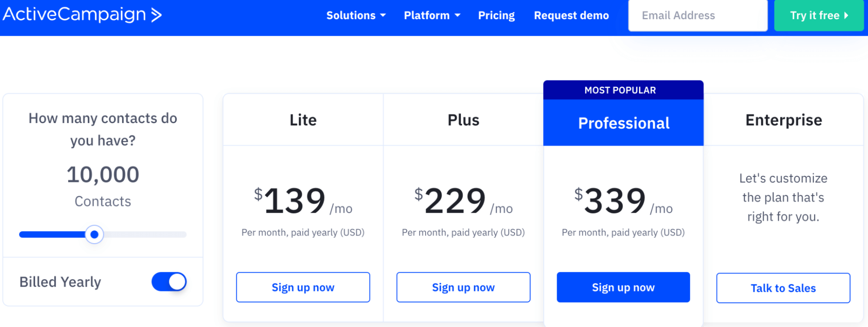Click Talk to Sales for Enterprise
The image size is (868, 327).
pos(782,288)
